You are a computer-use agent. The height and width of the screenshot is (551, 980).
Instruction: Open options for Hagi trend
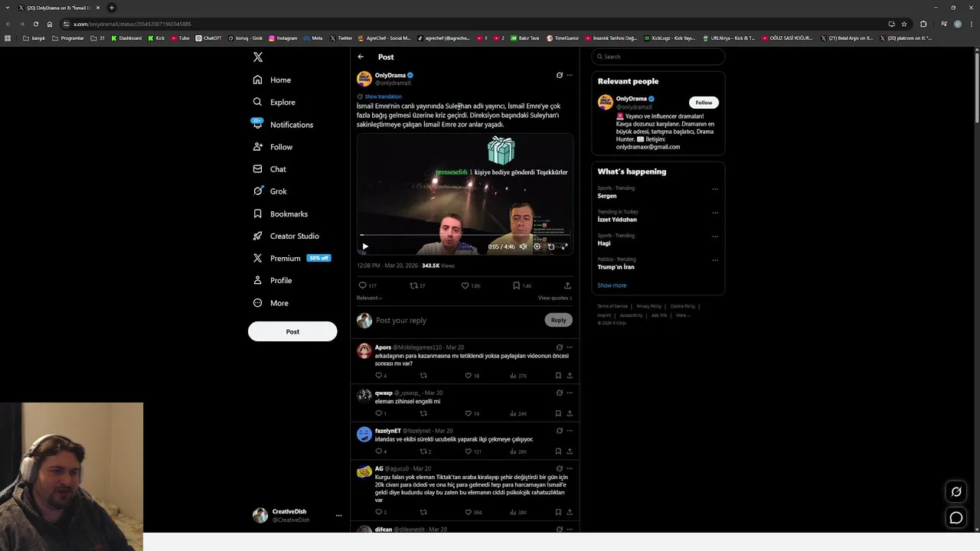tap(715, 236)
